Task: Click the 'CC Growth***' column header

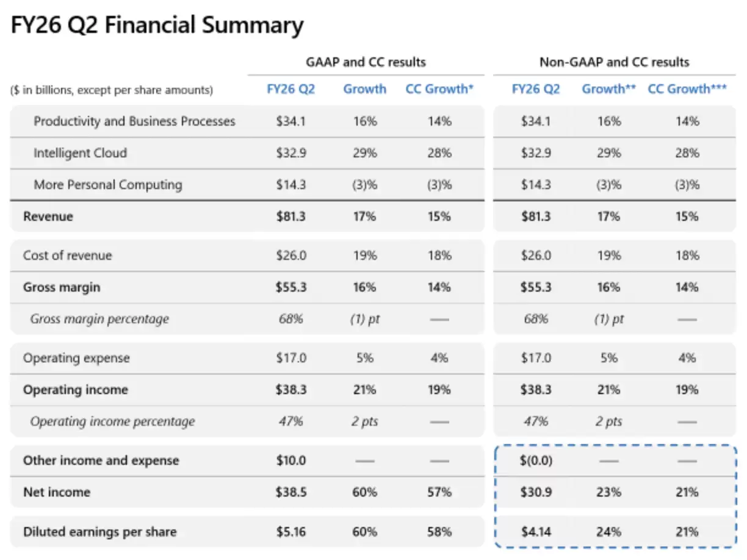Action: 687,89
